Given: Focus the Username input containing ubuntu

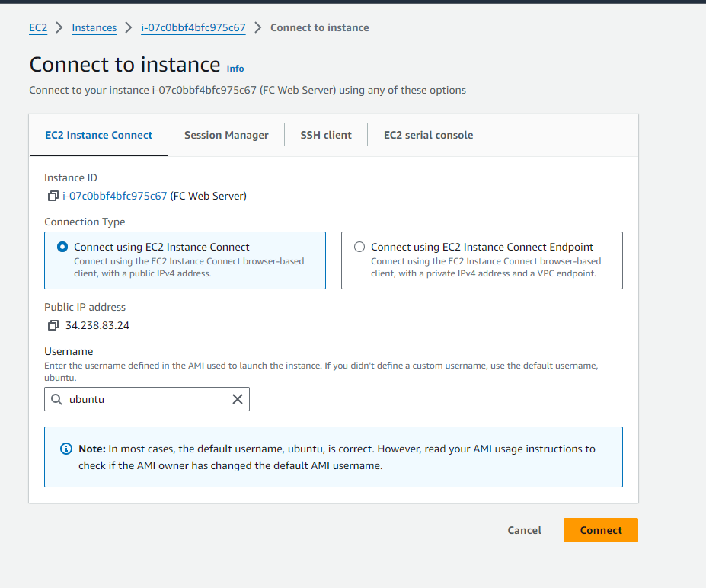Looking at the screenshot, I should (147, 399).
